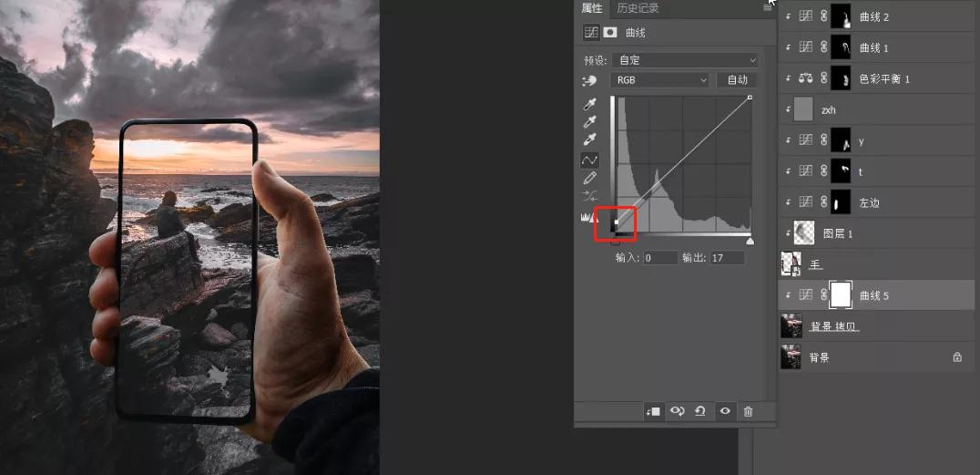This screenshot has height=475, width=980.
Task: Click the curves icon of 曲线 5 layer
Action: point(806,295)
